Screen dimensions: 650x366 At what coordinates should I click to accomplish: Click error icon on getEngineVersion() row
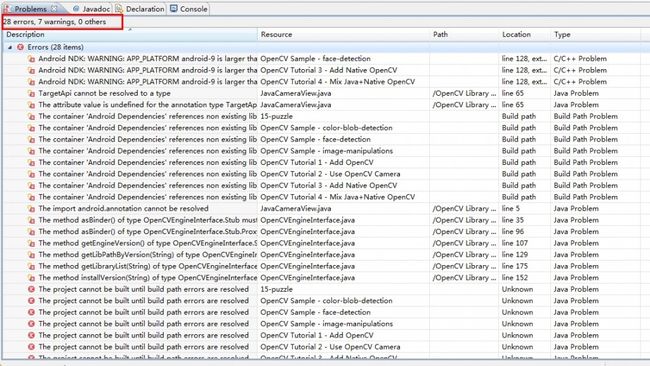pyautogui.click(x=31, y=243)
